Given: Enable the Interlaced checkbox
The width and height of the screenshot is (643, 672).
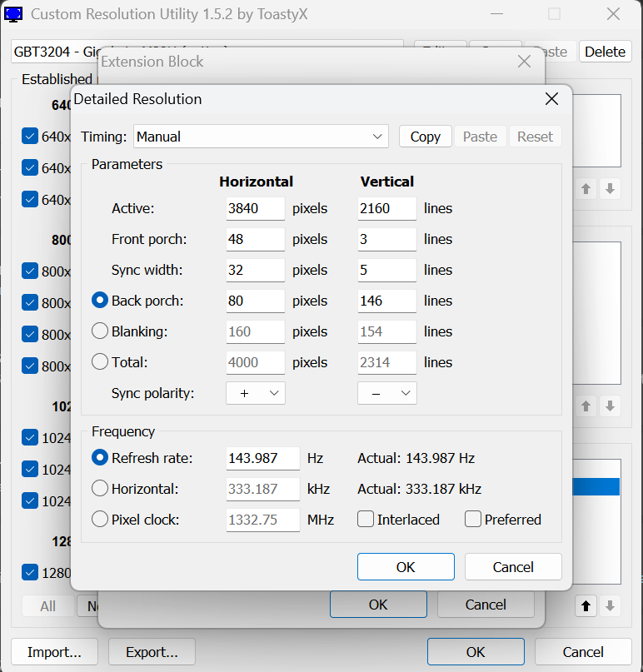Looking at the screenshot, I should (x=366, y=520).
